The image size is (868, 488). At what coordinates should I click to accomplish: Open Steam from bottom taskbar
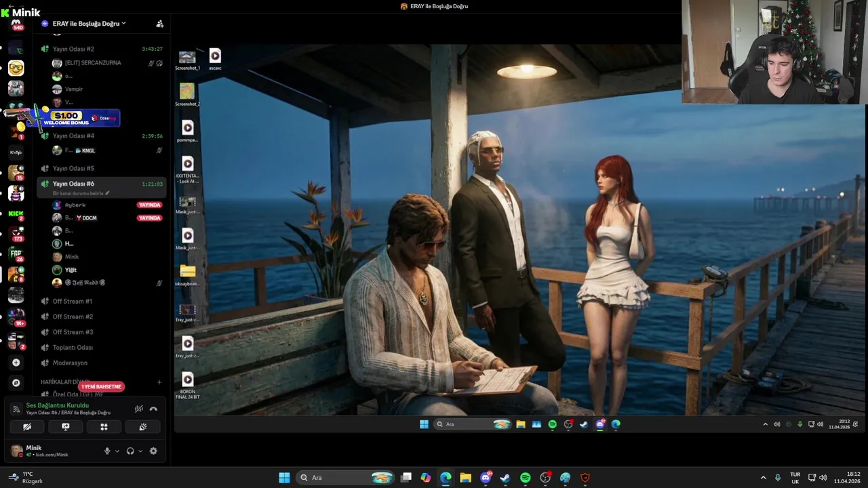(505, 478)
